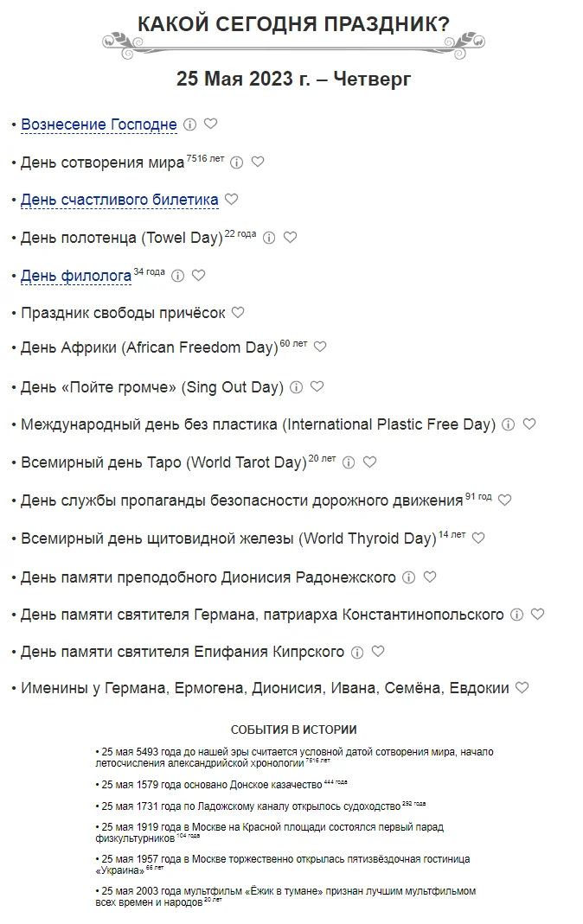583x924 pixels.
Task: Click info icon for святителя Германа day
Action: (517, 615)
